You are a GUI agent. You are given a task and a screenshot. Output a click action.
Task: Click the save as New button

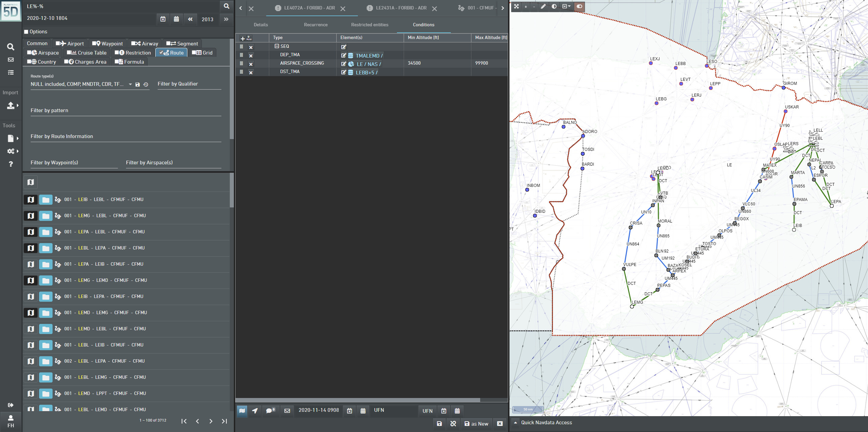tap(476, 424)
